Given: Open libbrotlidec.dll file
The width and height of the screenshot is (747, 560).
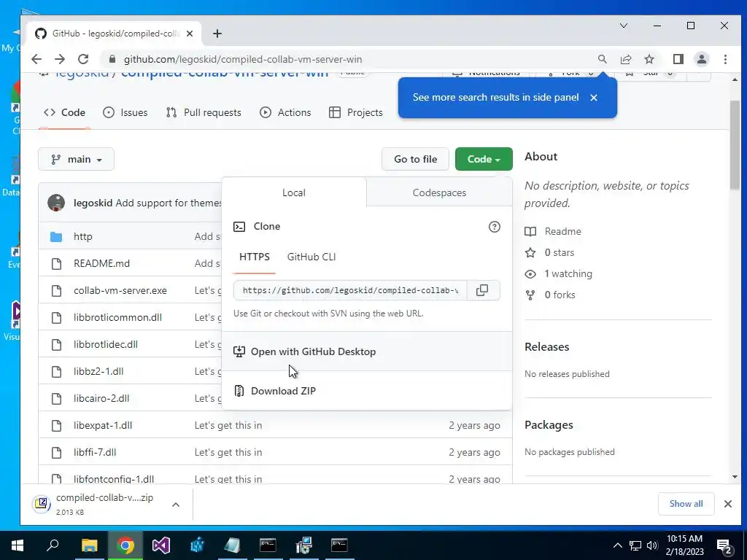Looking at the screenshot, I should click(x=106, y=344).
